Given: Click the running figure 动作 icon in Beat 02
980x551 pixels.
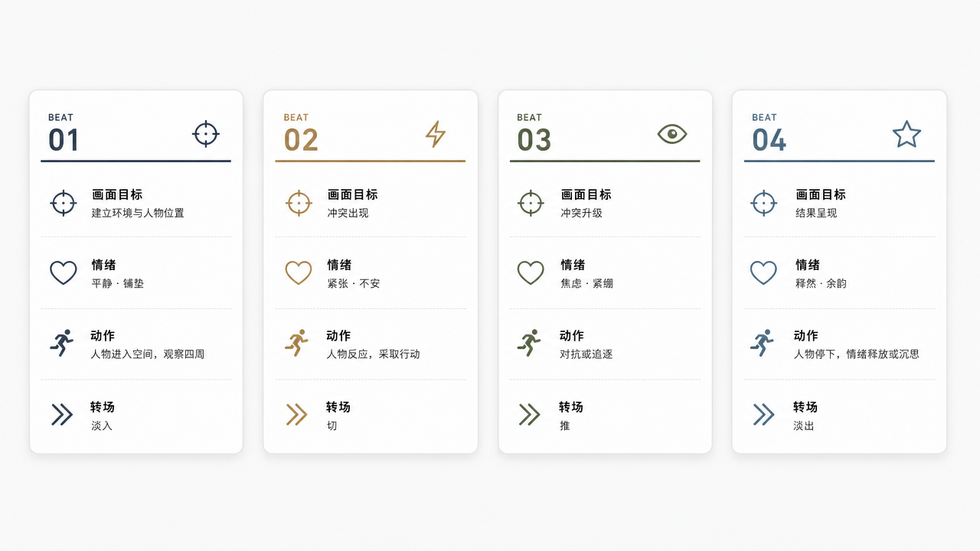Looking at the screenshot, I should click(297, 343).
